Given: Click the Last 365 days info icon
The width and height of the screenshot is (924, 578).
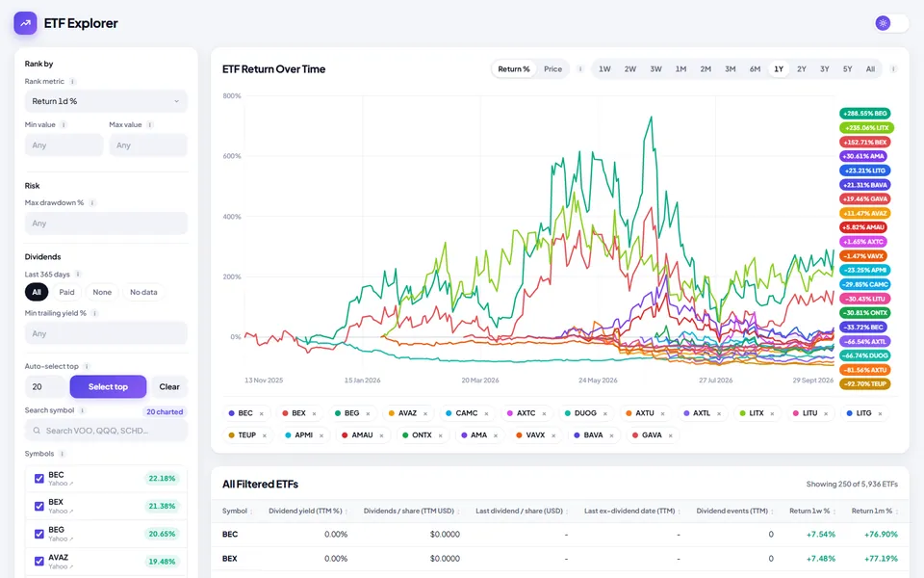Looking at the screenshot, I should click(x=78, y=275).
